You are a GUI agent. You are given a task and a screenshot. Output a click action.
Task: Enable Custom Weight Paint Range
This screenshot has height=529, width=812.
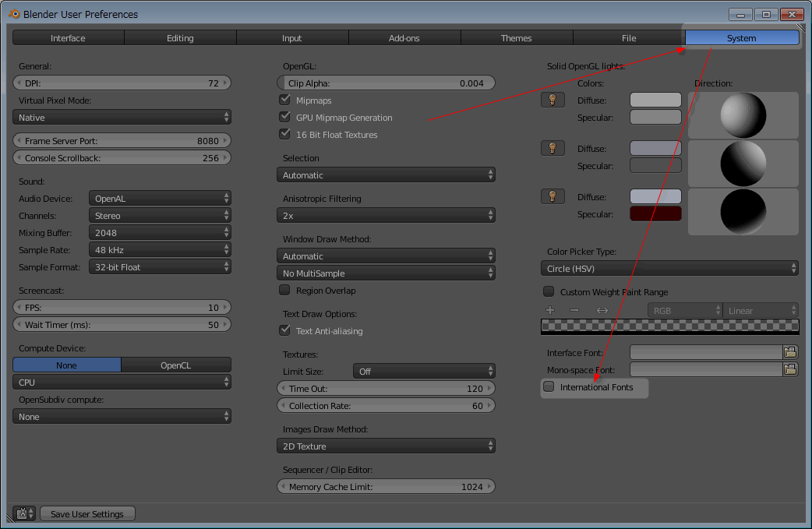pos(549,291)
